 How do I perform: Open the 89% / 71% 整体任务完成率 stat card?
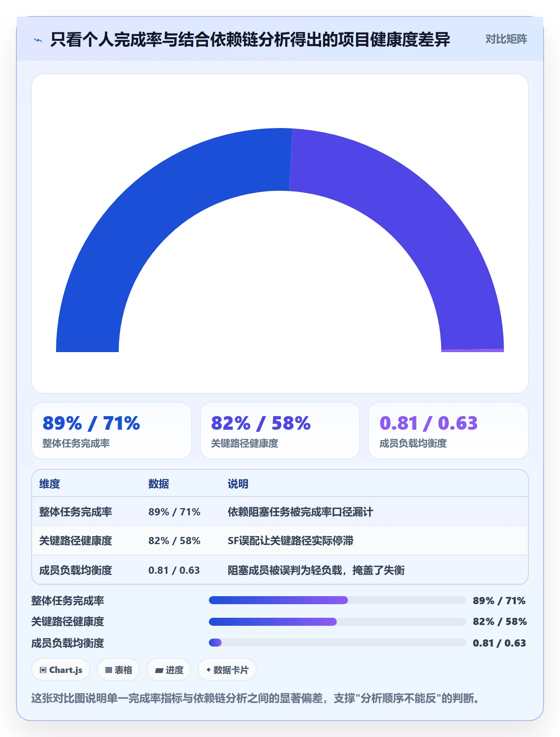click(112, 431)
